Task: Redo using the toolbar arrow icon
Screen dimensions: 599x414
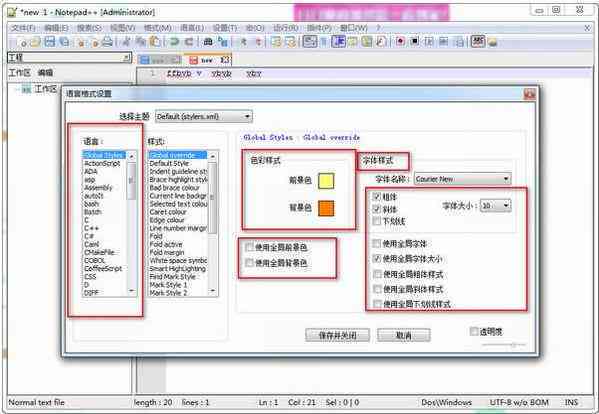Action: [x=189, y=42]
